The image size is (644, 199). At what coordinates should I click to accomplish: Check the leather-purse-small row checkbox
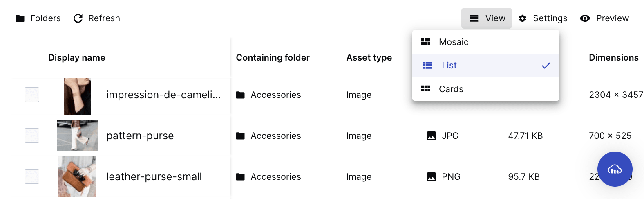pyautogui.click(x=32, y=176)
